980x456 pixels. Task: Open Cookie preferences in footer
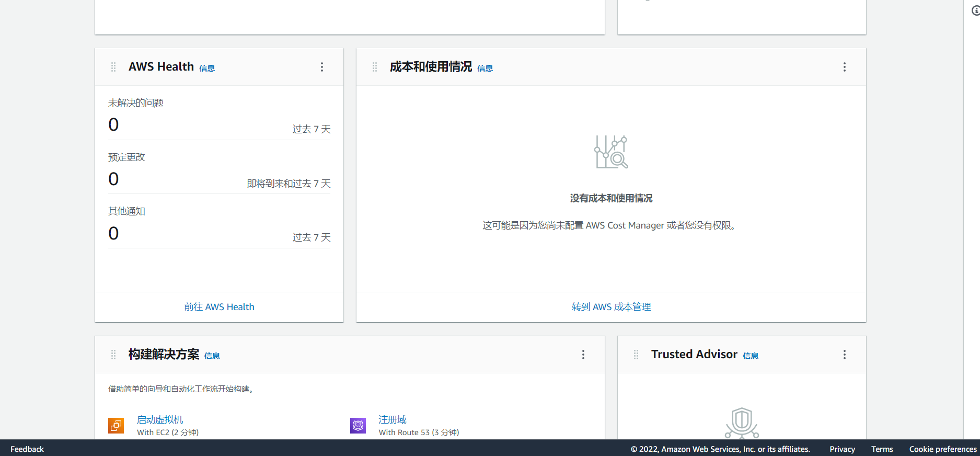(x=943, y=449)
